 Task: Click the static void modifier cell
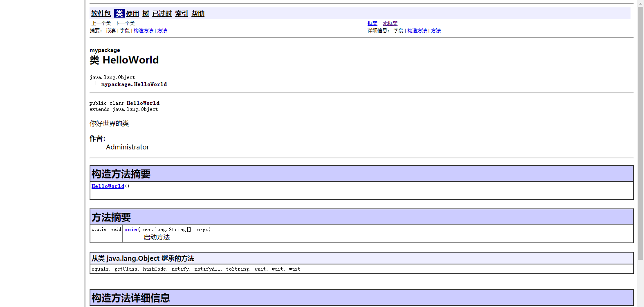coord(106,233)
